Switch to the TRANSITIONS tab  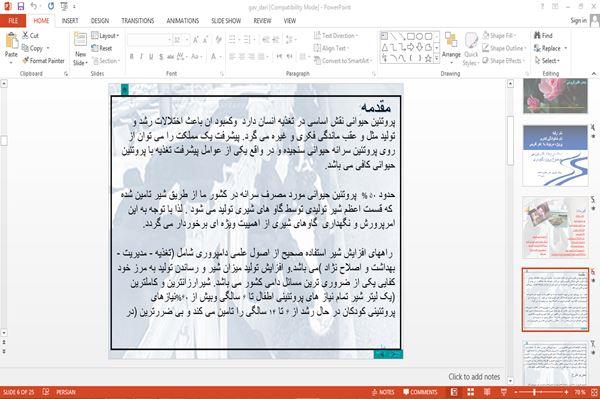point(138,21)
